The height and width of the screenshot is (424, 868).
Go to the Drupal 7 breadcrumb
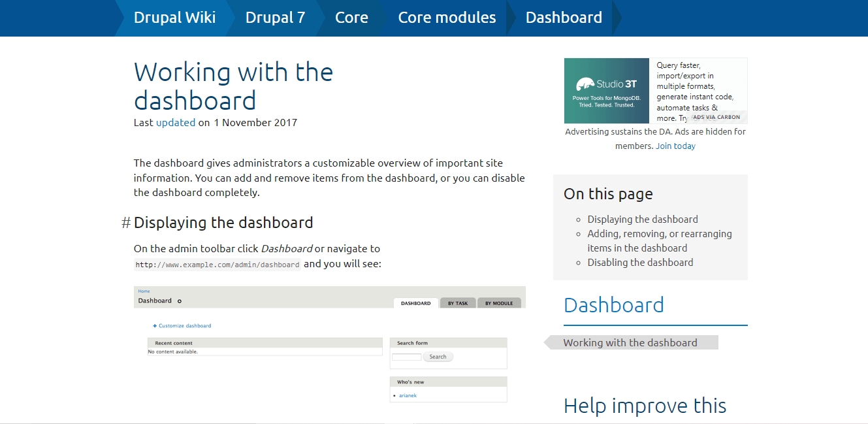click(275, 18)
